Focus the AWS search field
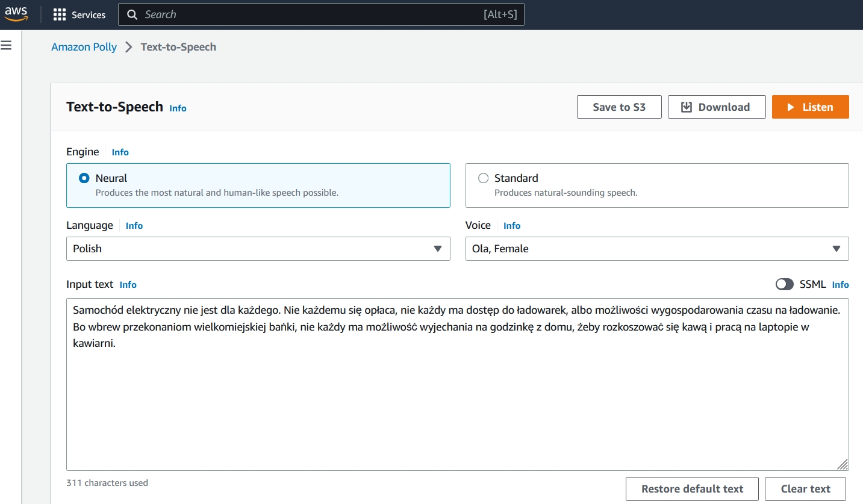863x504 pixels. tap(321, 14)
